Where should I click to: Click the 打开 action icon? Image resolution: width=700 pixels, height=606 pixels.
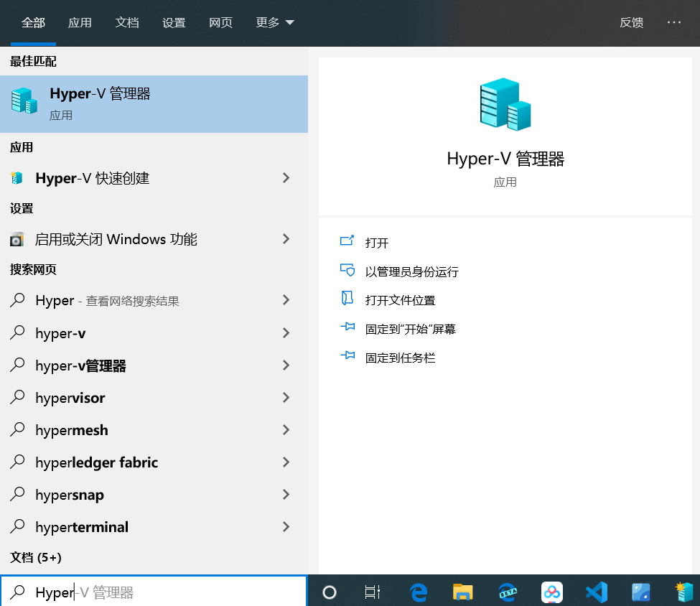tap(347, 241)
